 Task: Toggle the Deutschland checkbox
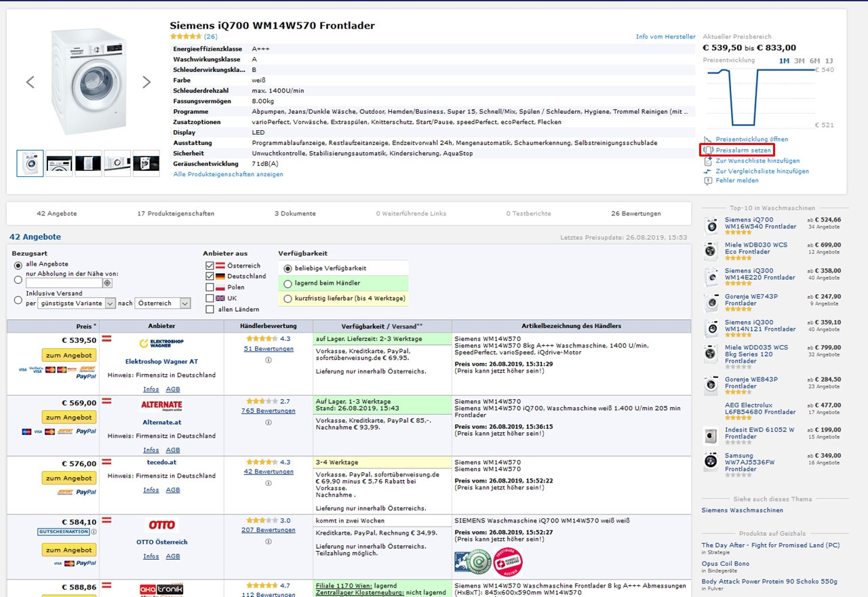[210, 276]
